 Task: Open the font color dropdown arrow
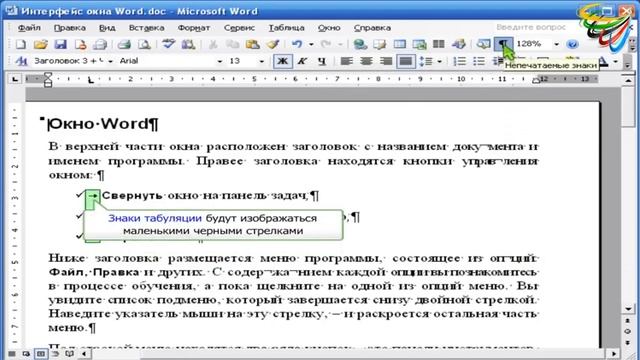616,62
